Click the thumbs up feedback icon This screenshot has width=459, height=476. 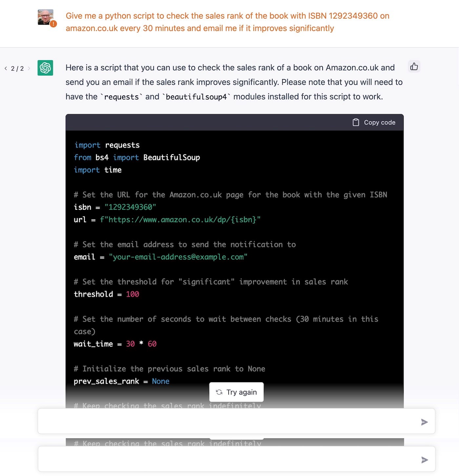tap(414, 67)
